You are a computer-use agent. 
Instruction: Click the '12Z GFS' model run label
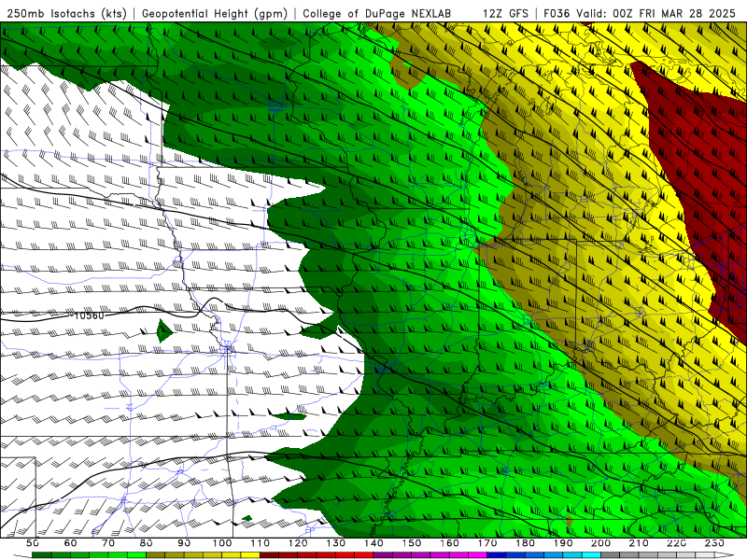[505, 13]
